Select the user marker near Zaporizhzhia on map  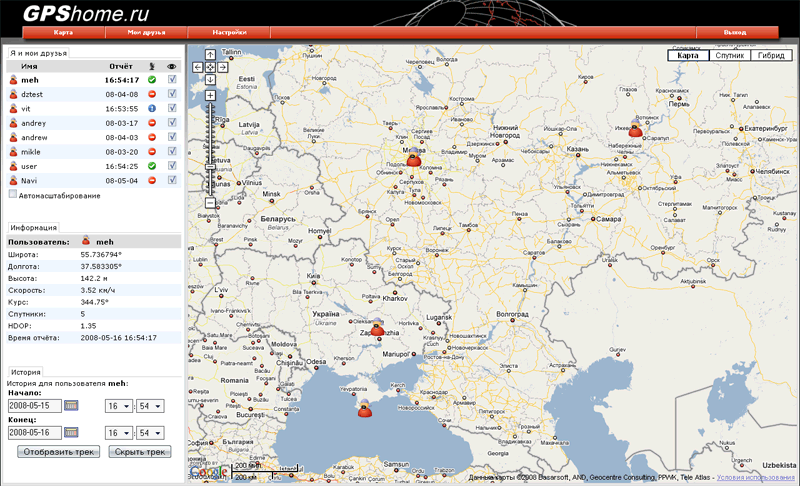(377, 327)
